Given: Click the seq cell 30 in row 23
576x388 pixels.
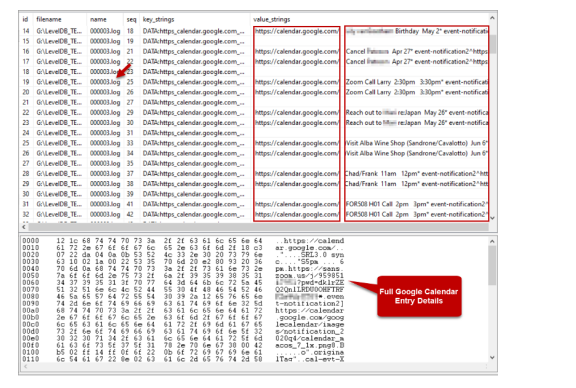Looking at the screenshot, I should pyautogui.click(x=130, y=123).
